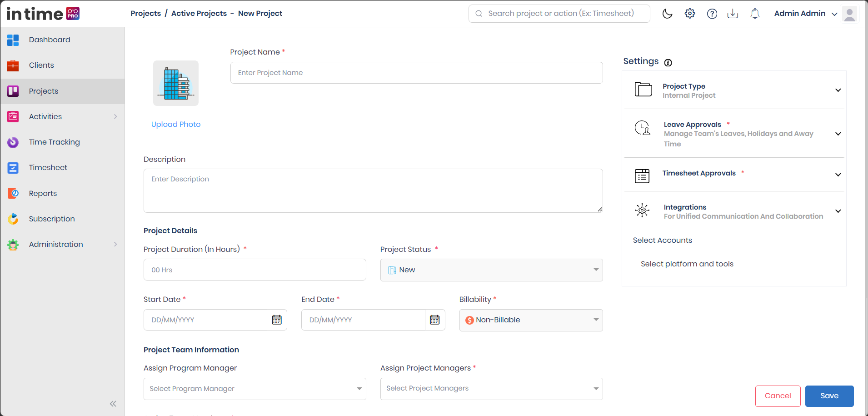Viewport: 868px width, 416px height.
Task: Expand Project Type settings section
Action: tap(838, 90)
